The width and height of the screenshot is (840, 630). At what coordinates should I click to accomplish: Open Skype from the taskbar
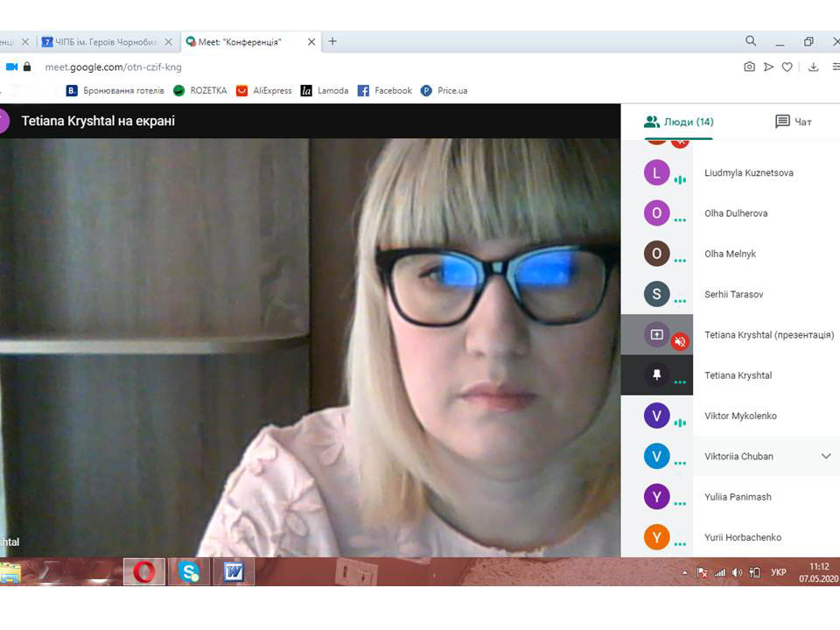tap(189, 571)
